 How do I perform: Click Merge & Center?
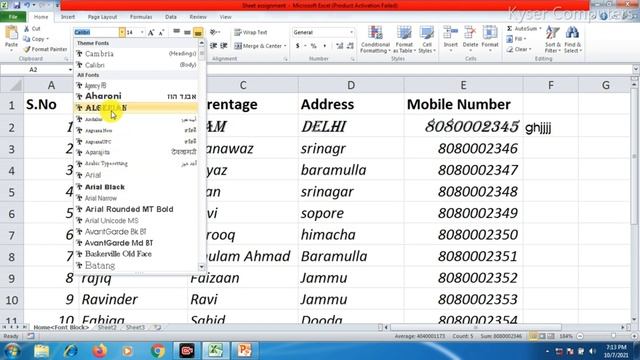pos(258,46)
